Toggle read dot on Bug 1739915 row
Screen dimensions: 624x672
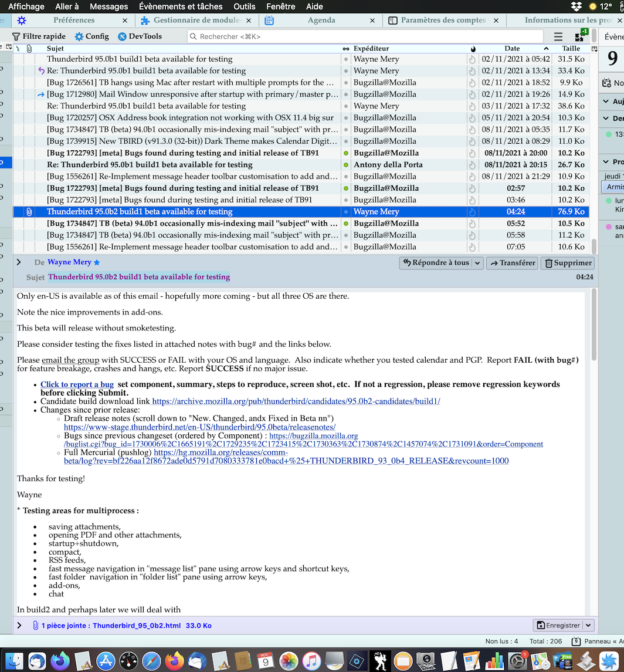pos(346,141)
